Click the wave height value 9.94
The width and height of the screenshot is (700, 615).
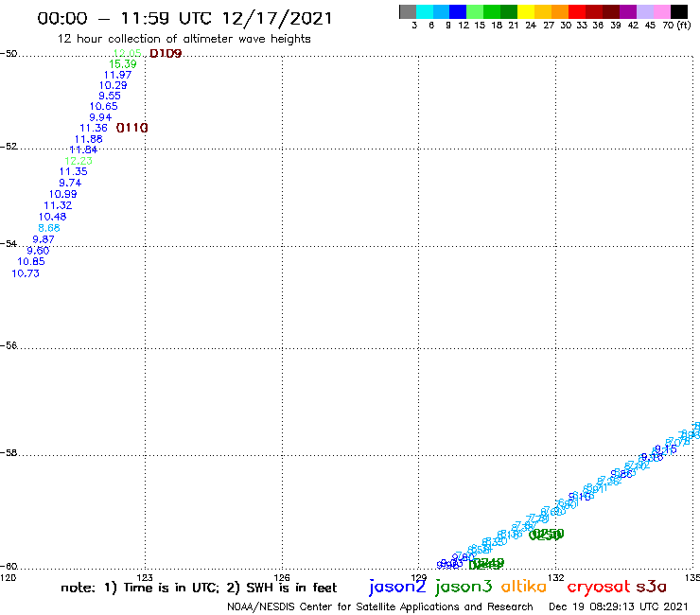point(100,117)
